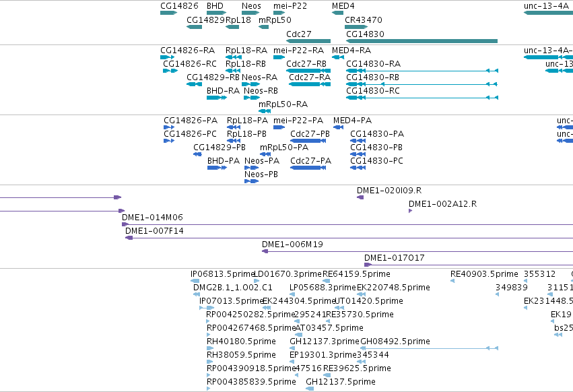Click EST RH40180.5prime
This screenshot has width=573, height=392.
point(210,348)
